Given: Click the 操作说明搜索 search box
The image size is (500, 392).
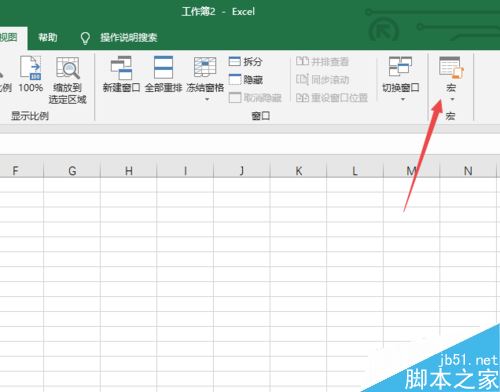Looking at the screenshot, I should coord(129,38).
